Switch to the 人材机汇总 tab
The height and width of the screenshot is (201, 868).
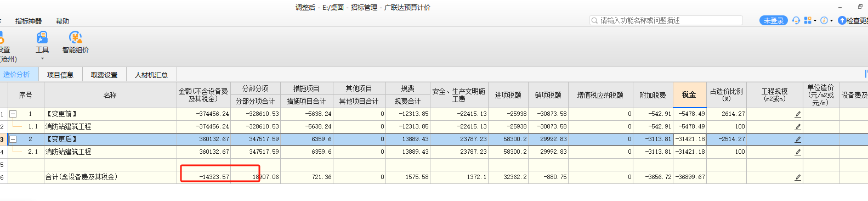pos(151,75)
